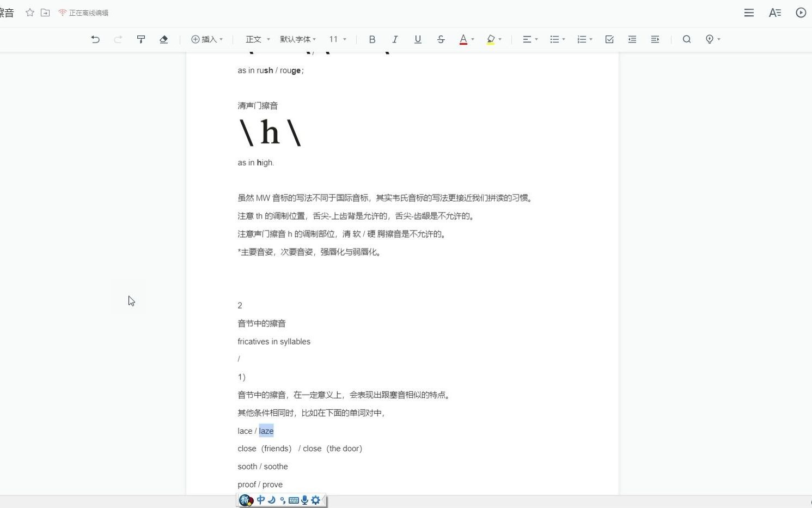812x508 pixels.
Task: Start presentation mode with play icon
Action: (801, 13)
